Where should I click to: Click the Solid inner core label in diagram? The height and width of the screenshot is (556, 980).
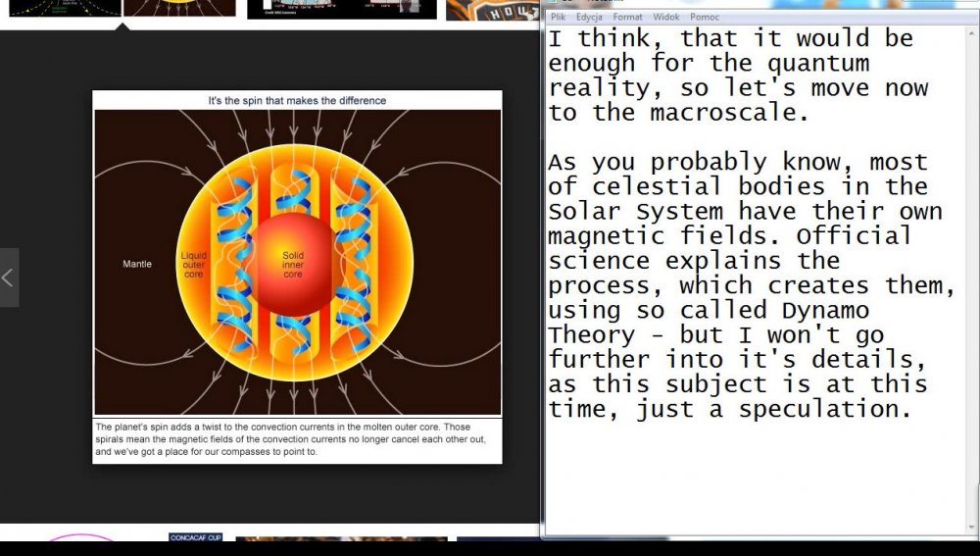(x=293, y=265)
